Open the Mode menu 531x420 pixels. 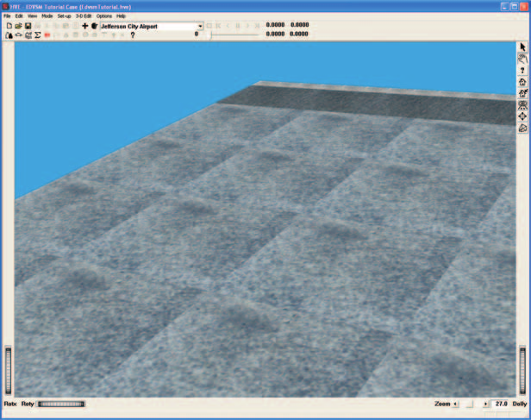[x=47, y=16]
